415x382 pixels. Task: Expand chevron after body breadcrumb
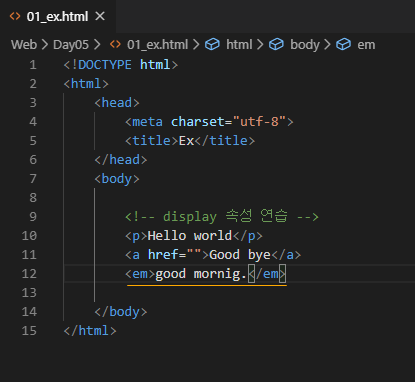click(x=327, y=45)
